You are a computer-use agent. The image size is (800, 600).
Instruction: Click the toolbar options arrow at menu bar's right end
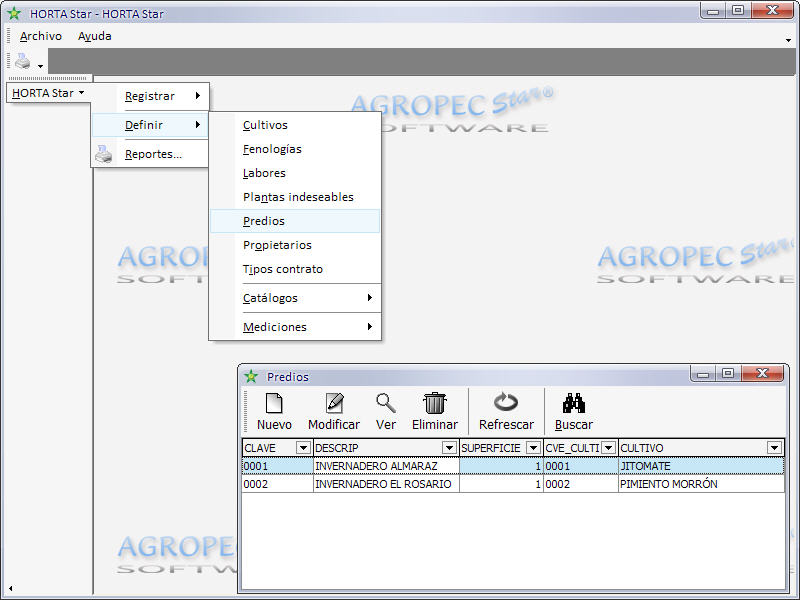(788, 40)
